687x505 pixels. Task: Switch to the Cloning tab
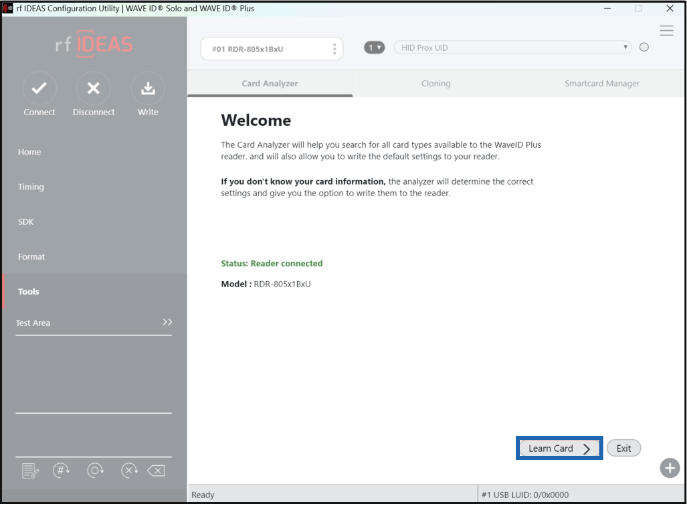point(436,83)
